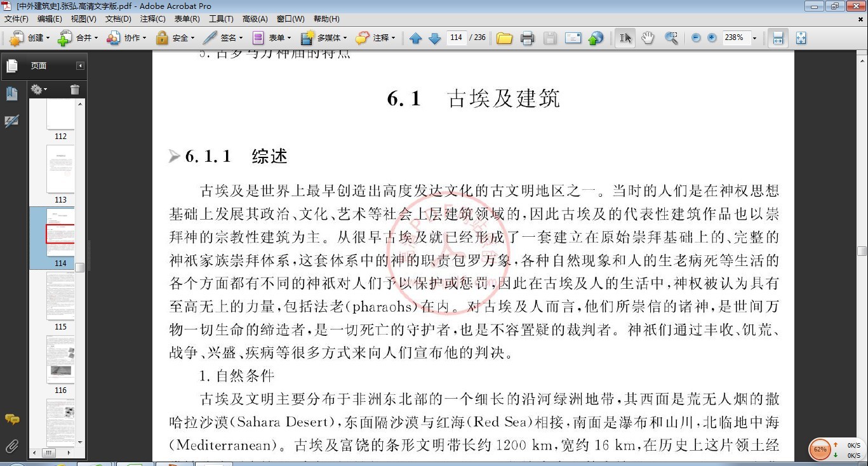Viewport: 868px width, 466px height.
Task: Choose the Select text cursor tool
Action: pos(625,38)
